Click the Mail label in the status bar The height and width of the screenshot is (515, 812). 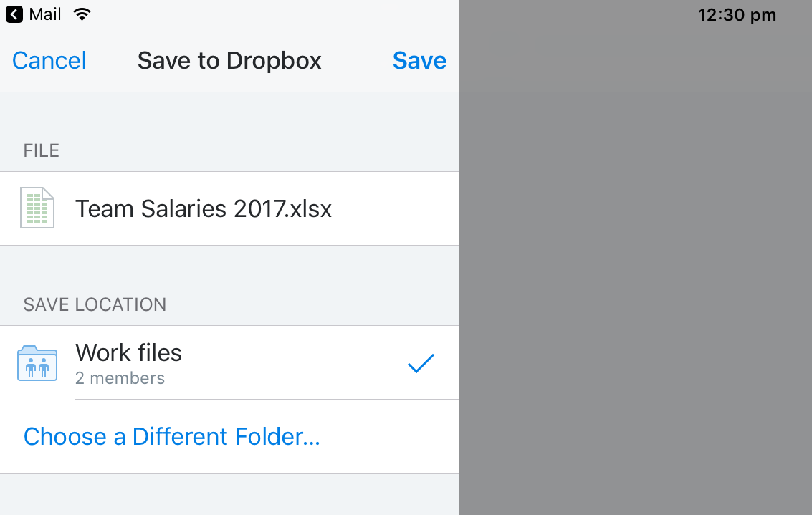[45, 14]
